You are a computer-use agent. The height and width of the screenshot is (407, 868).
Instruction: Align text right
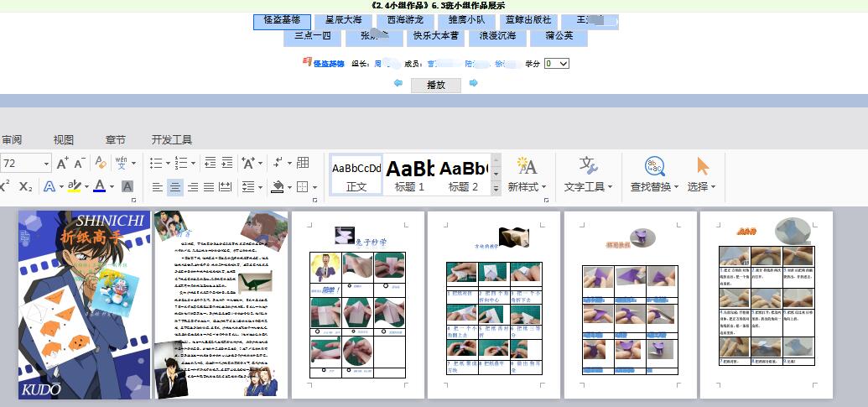(193, 187)
